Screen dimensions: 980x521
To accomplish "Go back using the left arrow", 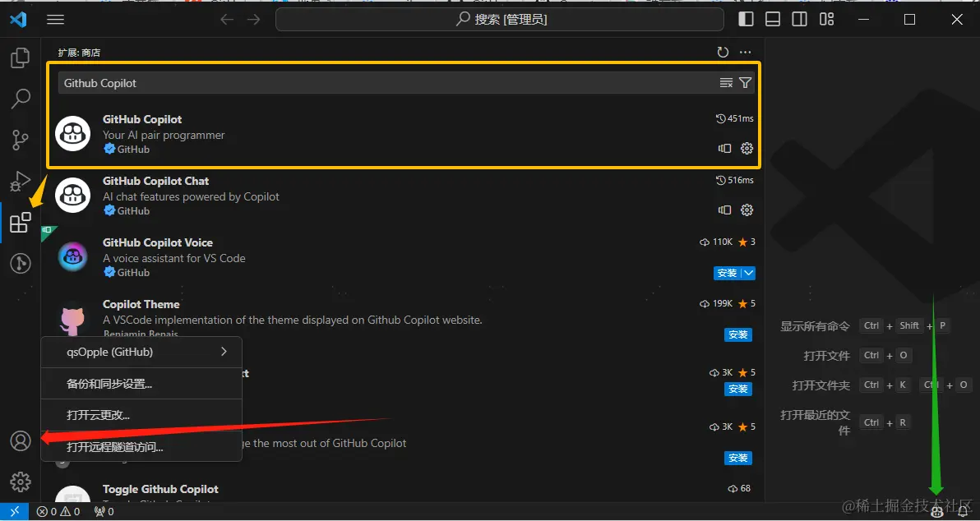I will pos(227,20).
